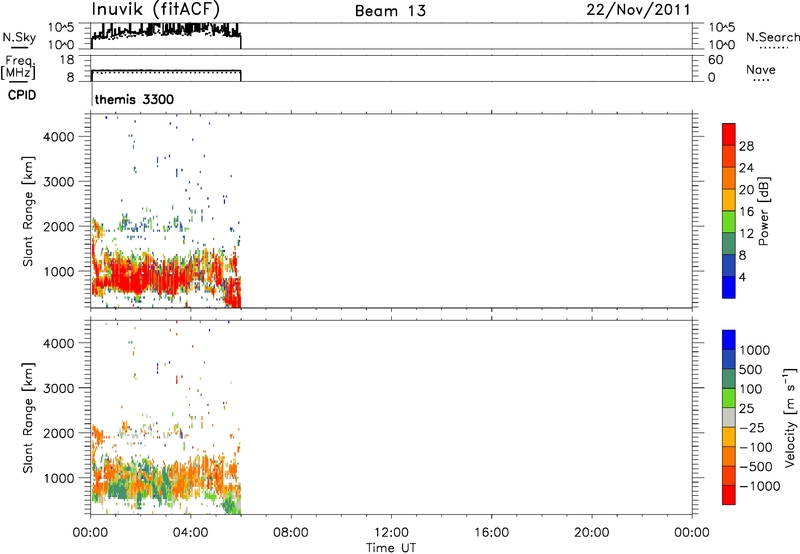
Task: Click the date '22/Nov/2011'
Action: tap(638, 10)
